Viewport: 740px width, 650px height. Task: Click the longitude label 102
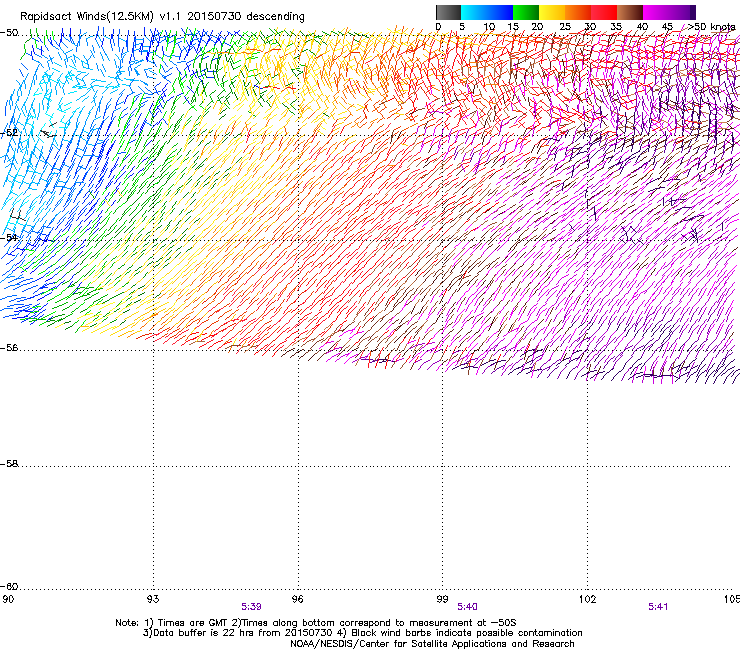(587, 599)
